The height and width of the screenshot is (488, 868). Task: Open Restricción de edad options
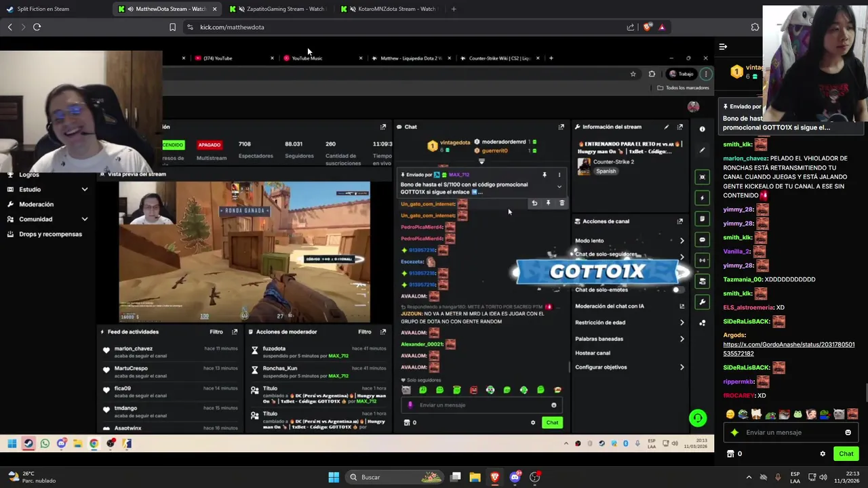click(629, 323)
